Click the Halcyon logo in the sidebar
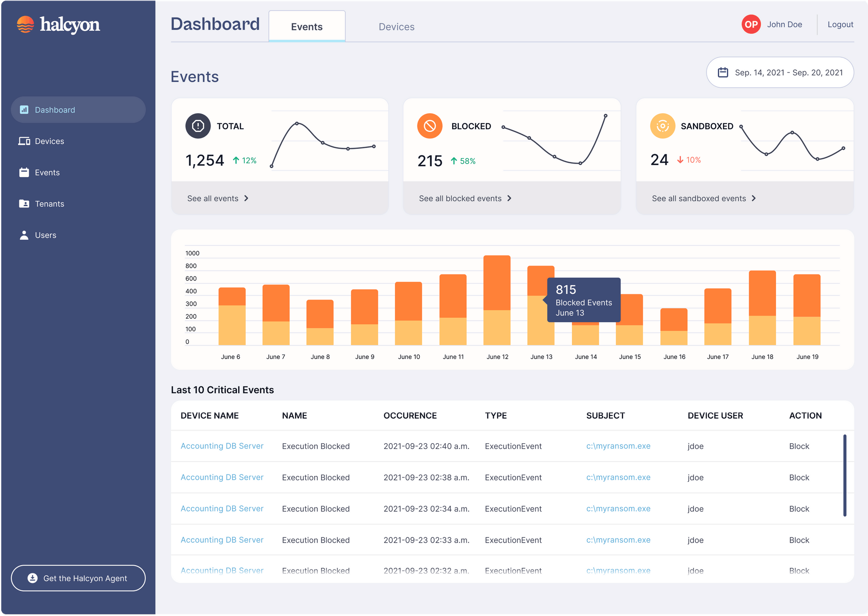 point(58,25)
